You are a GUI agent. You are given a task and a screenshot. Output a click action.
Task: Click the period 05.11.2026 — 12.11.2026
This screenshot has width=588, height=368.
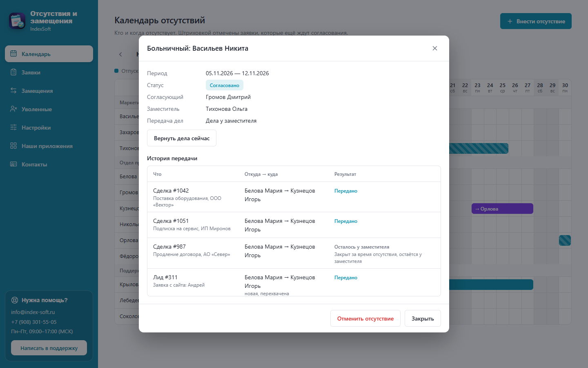[237, 73]
